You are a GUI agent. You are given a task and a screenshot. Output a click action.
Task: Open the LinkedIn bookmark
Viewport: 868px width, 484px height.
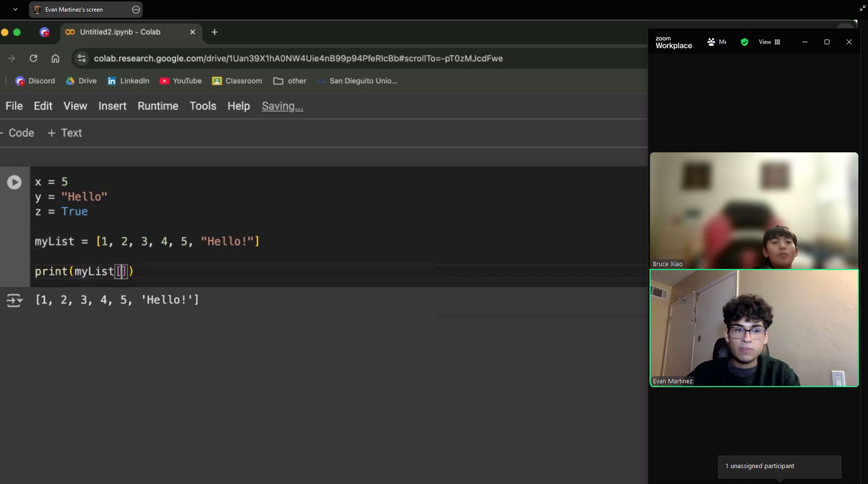(x=128, y=81)
